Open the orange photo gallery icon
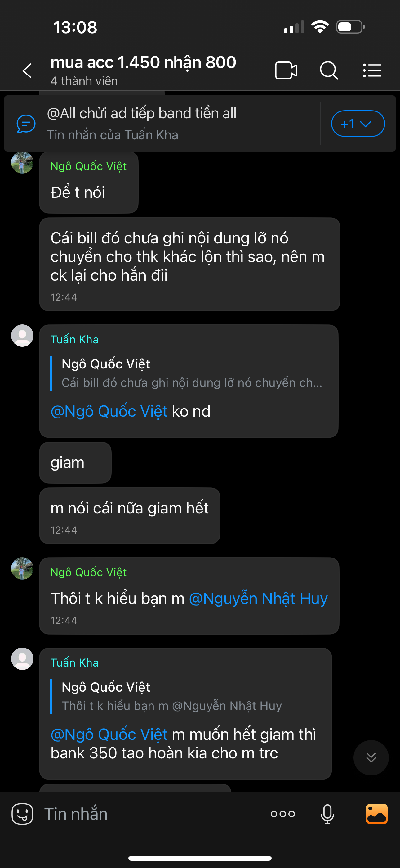400x868 pixels. pyautogui.click(x=376, y=814)
